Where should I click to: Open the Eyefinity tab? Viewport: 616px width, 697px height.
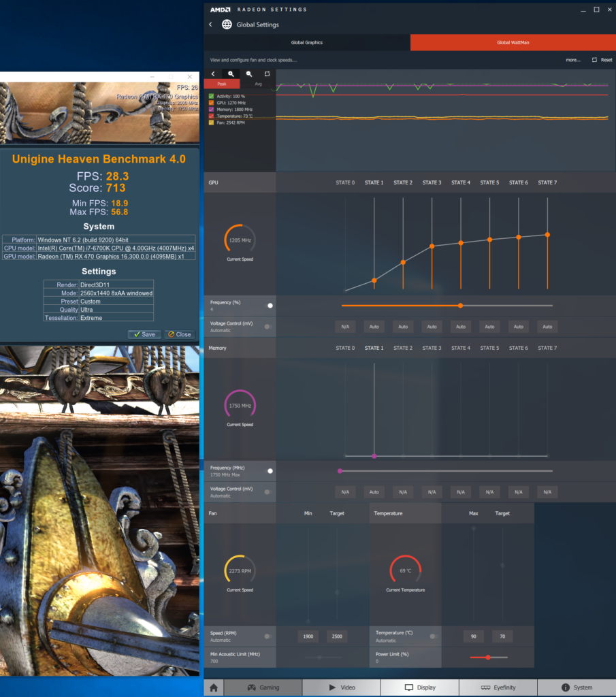pyautogui.click(x=498, y=687)
